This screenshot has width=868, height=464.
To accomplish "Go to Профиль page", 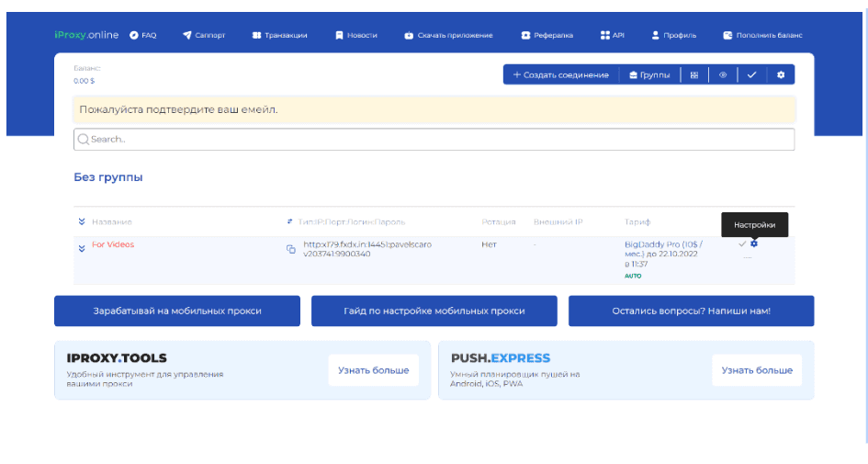I will click(673, 35).
